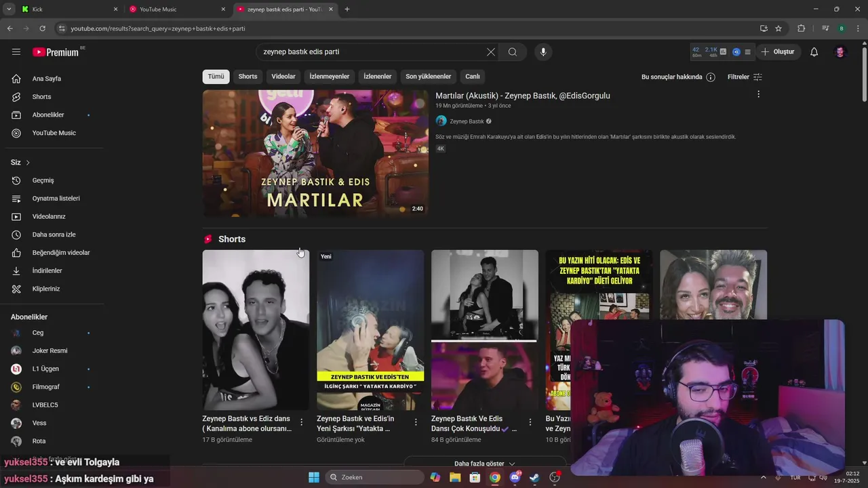Open Steam from taskbar
868x488 pixels.
(x=535, y=477)
